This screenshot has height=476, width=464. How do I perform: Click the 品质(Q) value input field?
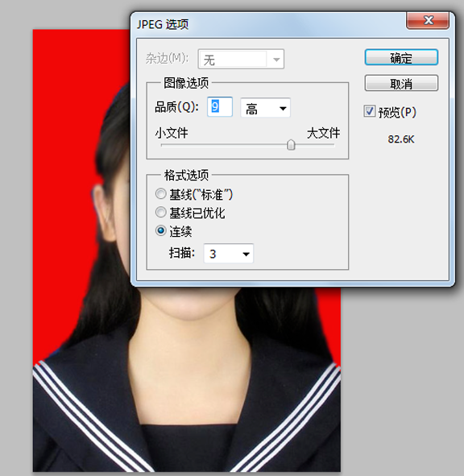[220, 107]
